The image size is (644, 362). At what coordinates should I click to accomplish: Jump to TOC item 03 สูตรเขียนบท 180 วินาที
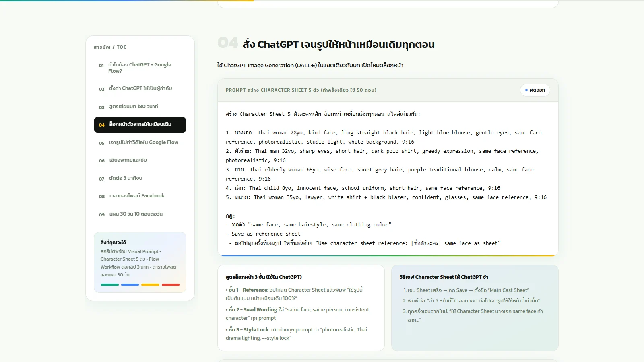click(x=140, y=107)
